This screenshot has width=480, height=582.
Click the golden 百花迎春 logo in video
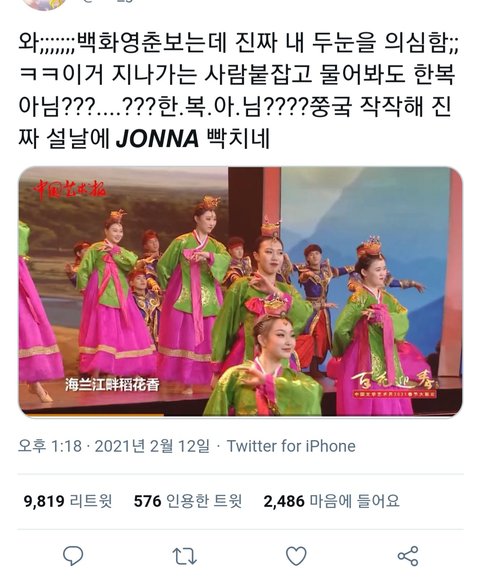coord(395,385)
